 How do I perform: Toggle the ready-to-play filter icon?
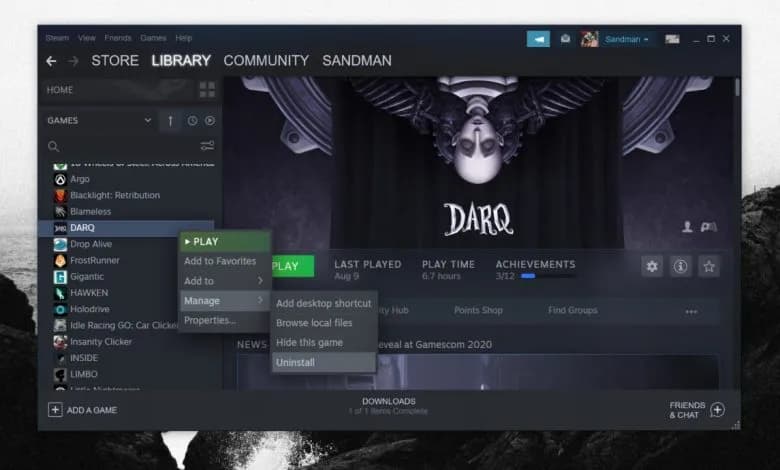[x=210, y=121]
